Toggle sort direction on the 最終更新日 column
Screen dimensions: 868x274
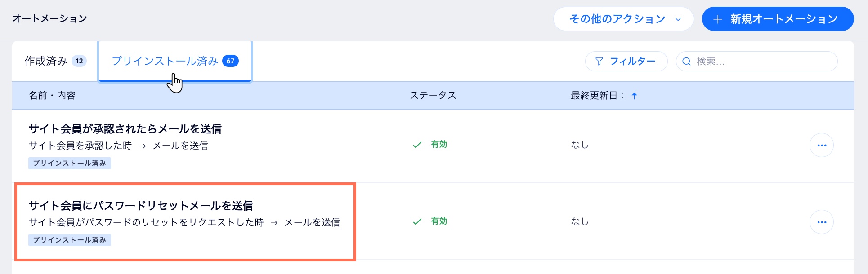tap(635, 95)
